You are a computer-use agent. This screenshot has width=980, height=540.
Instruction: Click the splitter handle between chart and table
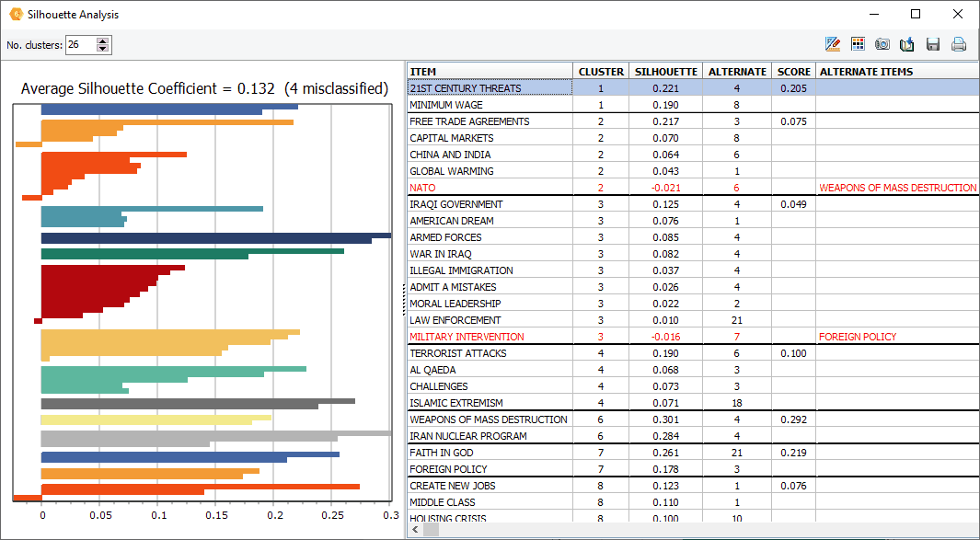(404, 301)
